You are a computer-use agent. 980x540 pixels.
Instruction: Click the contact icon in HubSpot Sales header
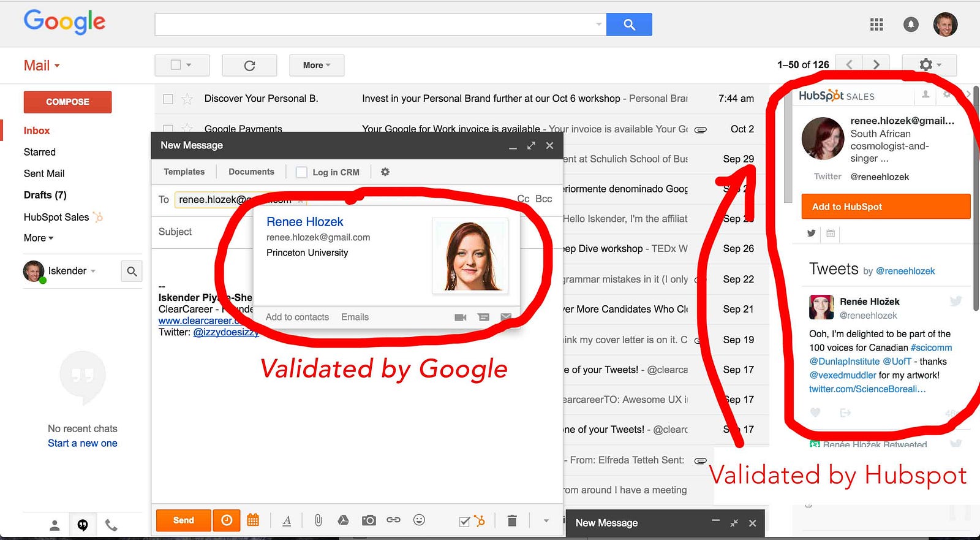pyautogui.click(x=925, y=94)
